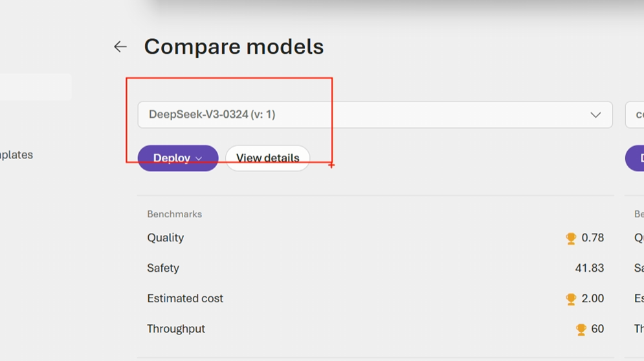
Task: Click the trophy icon in the Quality row
Action: [x=571, y=238]
